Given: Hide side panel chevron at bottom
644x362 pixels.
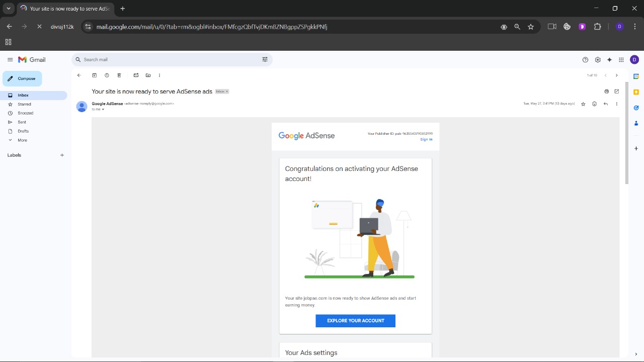Looking at the screenshot, I should pos(636,354).
